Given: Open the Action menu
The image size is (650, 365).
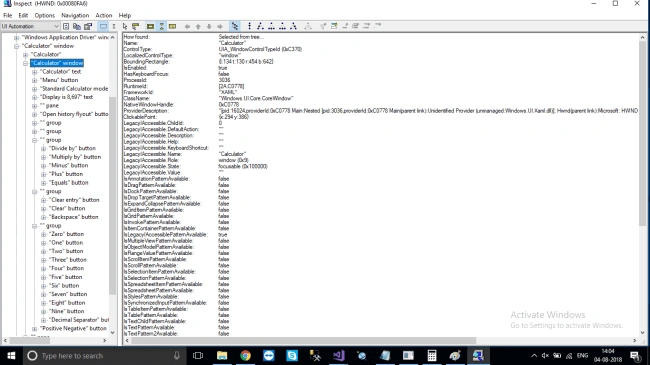Looking at the screenshot, I should coord(104,15).
